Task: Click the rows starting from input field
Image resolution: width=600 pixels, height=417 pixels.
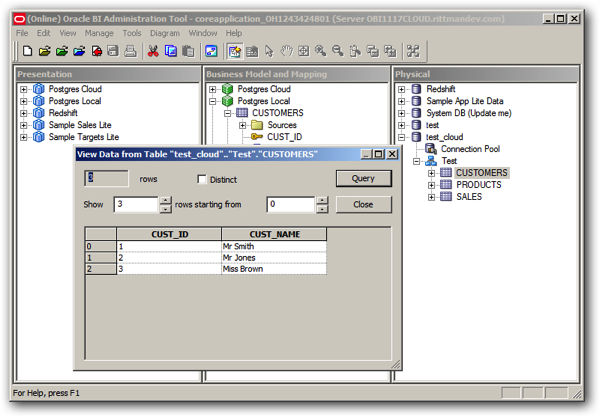Action: 291,204
